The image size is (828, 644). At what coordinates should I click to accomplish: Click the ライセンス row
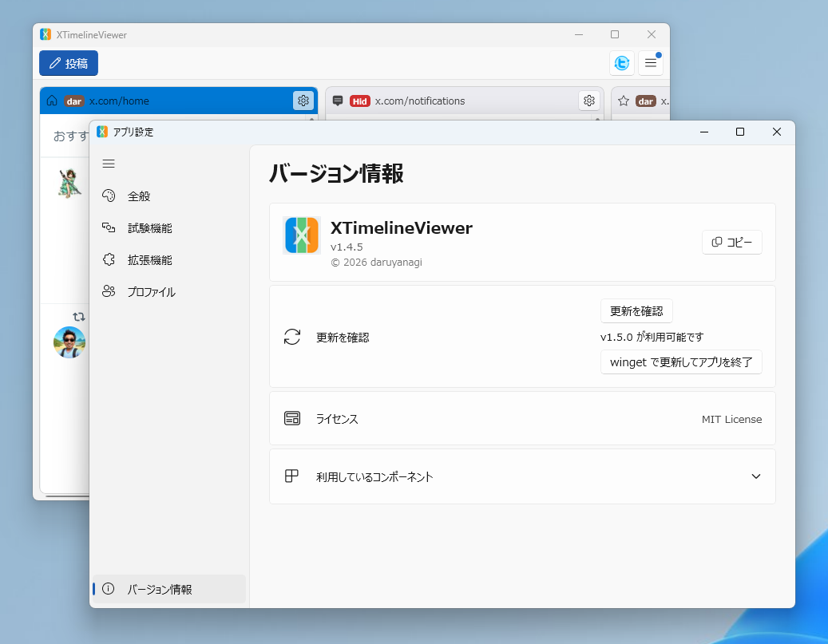[522, 419]
